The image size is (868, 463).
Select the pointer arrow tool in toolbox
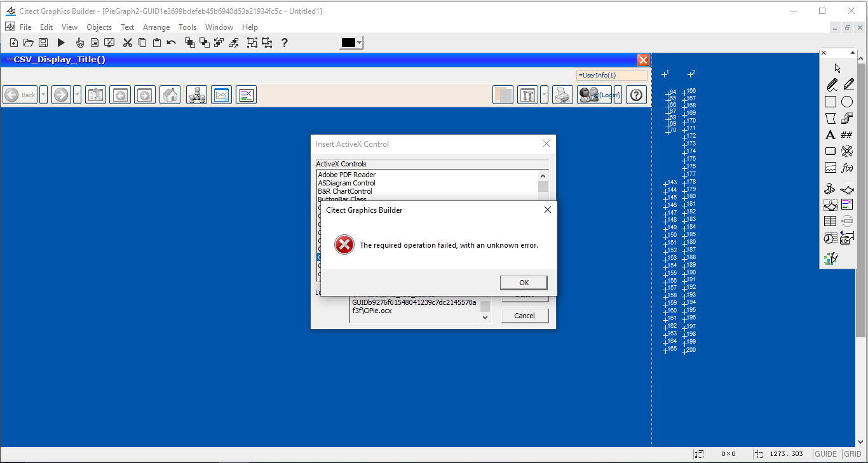[x=837, y=68]
